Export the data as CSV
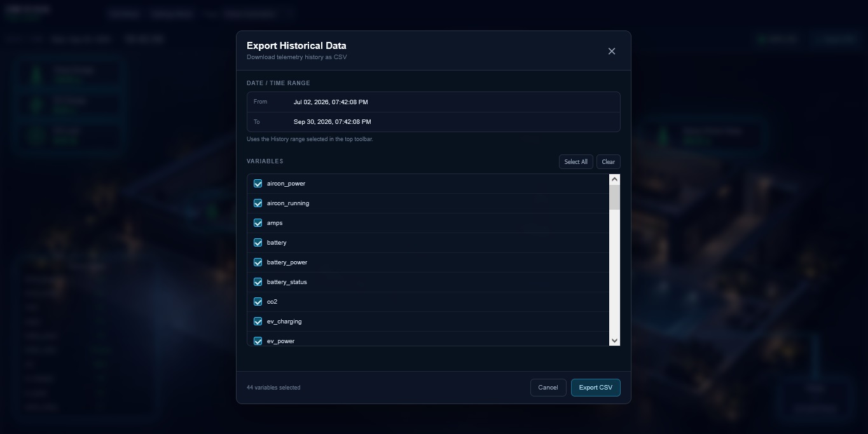 point(596,388)
